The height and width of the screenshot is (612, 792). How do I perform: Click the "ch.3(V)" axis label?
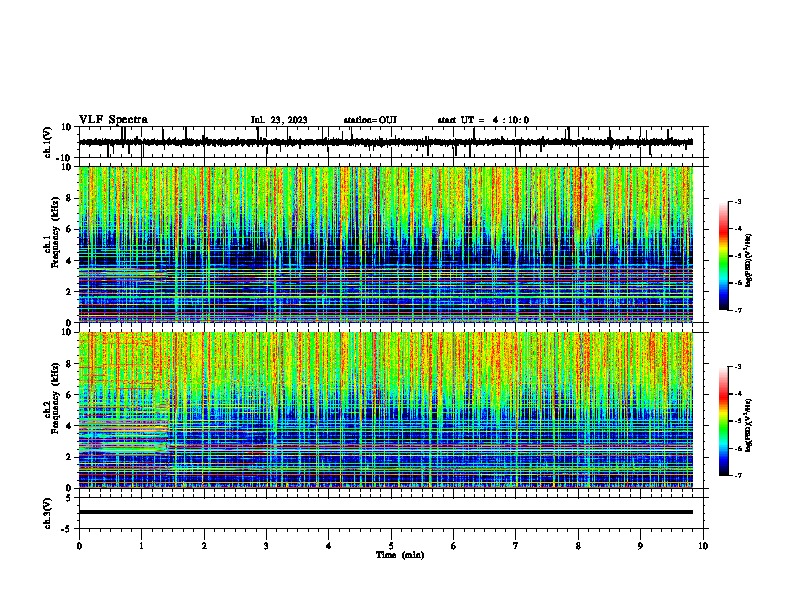click(48, 513)
